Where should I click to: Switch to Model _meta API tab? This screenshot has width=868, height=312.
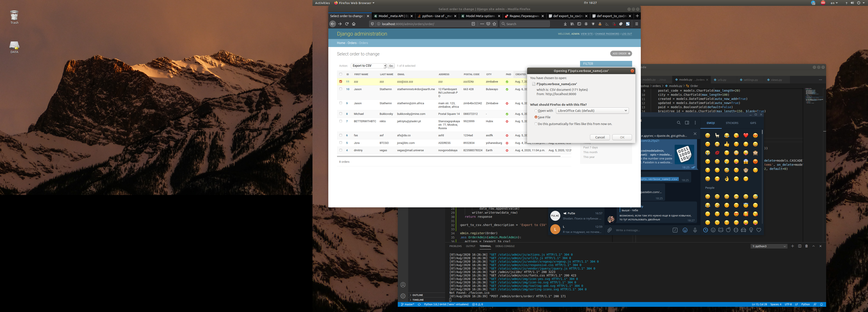click(x=393, y=16)
